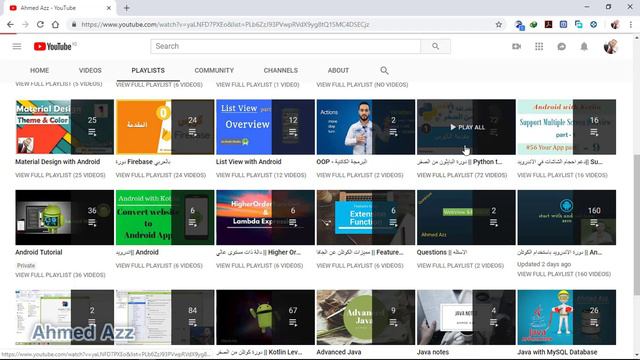Click the Advanced Java title
Image resolution: width=640 pixels, height=360 pixels.
[x=339, y=352]
